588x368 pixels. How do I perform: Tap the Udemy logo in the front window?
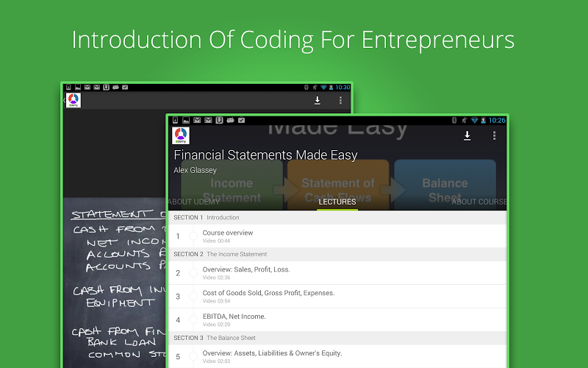click(181, 135)
